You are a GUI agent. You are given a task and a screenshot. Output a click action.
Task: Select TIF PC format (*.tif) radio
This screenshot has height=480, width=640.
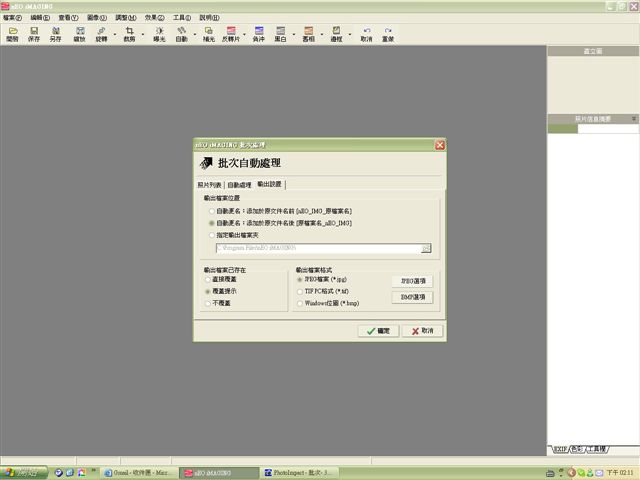300,291
